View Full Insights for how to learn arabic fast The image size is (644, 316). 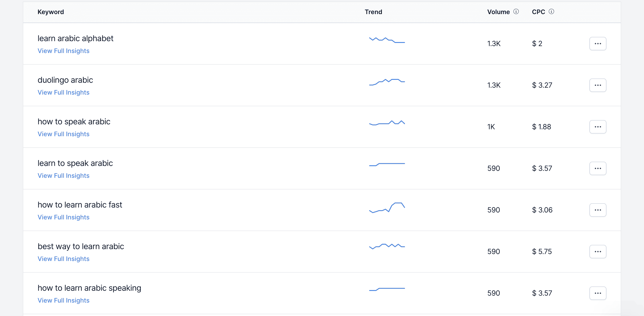[x=63, y=217]
